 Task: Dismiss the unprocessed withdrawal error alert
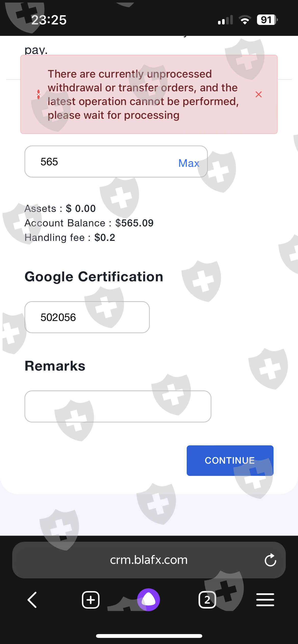tap(259, 94)
